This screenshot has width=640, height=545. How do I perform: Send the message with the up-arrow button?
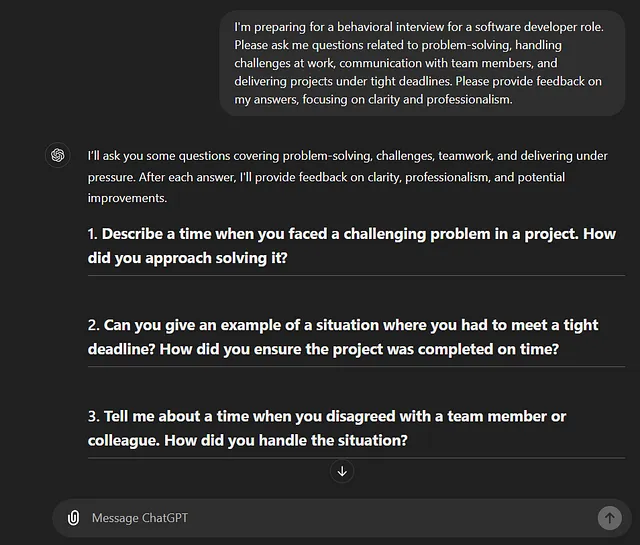pyautogui.click(x=610, y=518)
